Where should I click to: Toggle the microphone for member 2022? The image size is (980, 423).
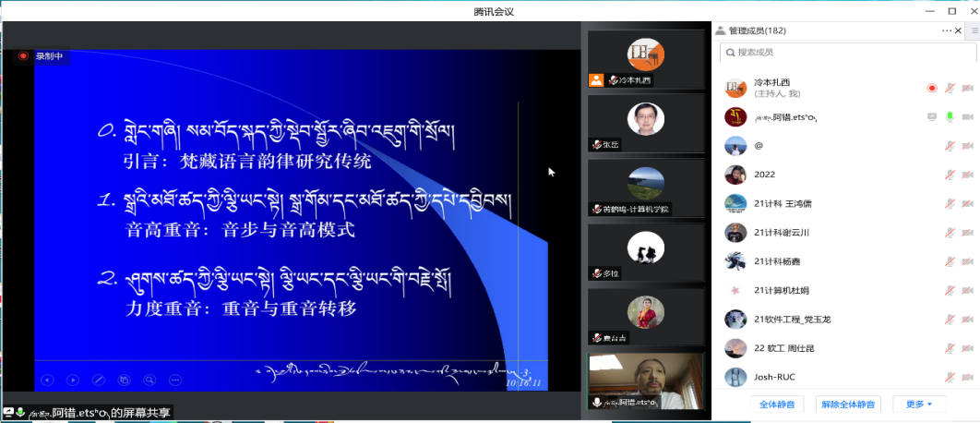pos(950,175)
